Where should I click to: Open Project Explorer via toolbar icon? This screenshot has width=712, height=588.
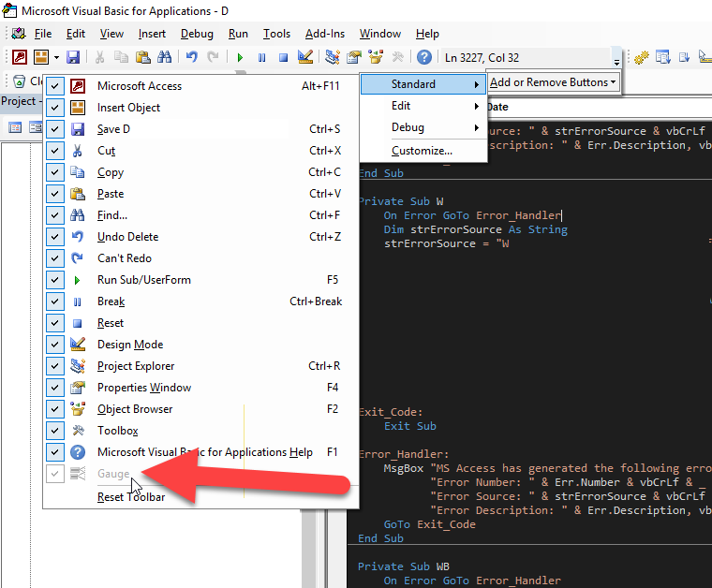[x=333, y=57]
